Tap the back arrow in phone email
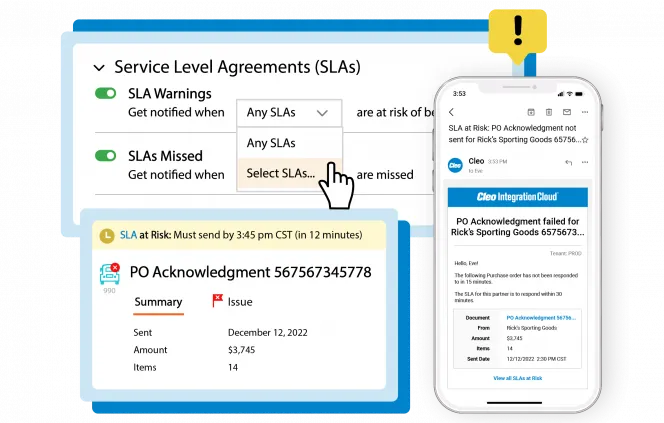This screenshot has height=423, width=664. tap(451, 112)
